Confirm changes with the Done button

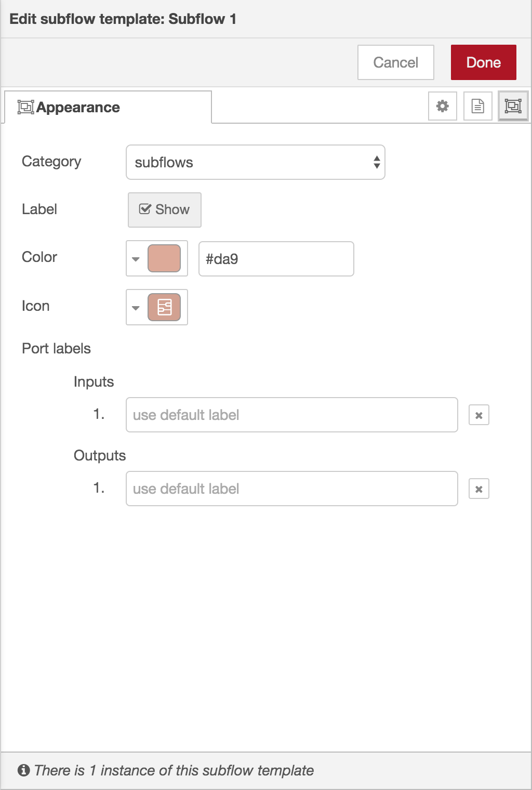483,62
